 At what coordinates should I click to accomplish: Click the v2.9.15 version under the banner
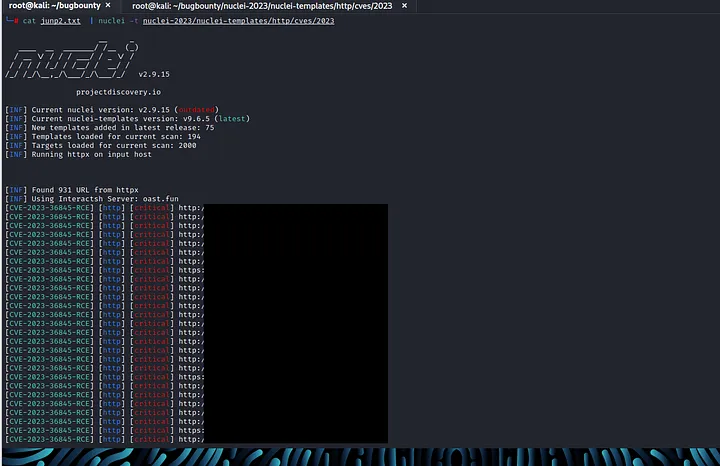tap(154, 74)
